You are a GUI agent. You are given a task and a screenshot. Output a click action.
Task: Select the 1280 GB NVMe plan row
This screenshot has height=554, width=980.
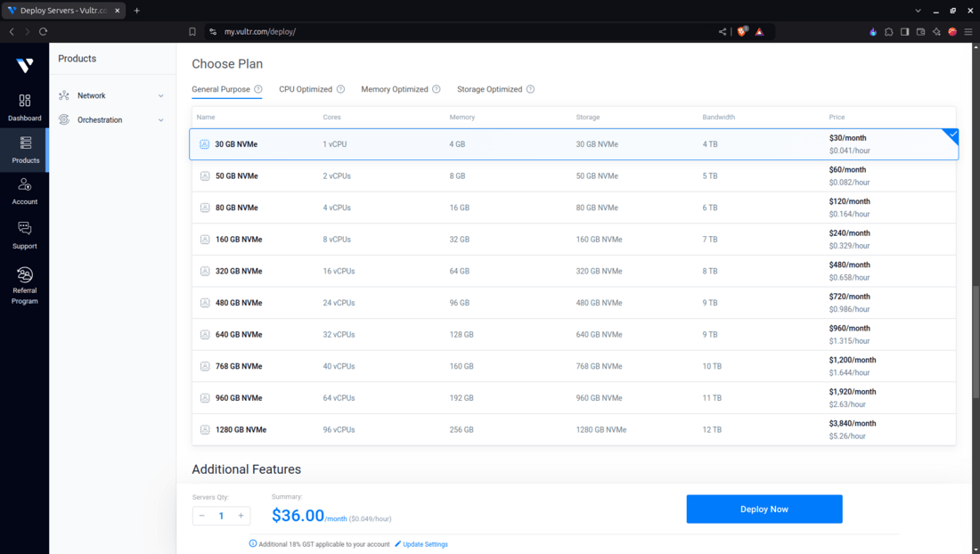pyautogui.click(x=574, y=429)
